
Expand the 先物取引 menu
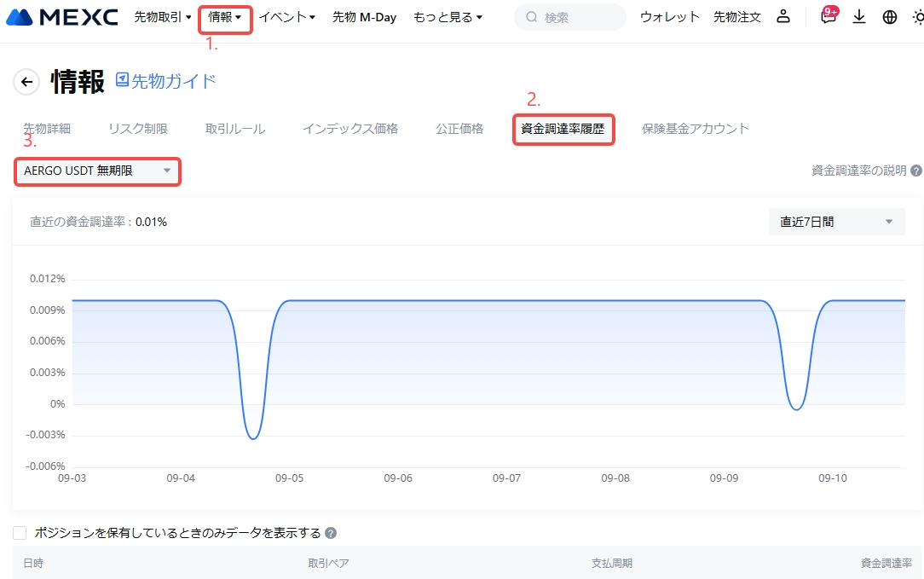[163, 17]
